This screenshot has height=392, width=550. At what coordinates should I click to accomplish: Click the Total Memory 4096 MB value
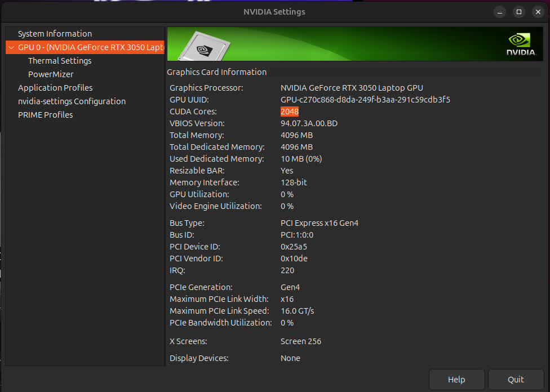point(296,135)
